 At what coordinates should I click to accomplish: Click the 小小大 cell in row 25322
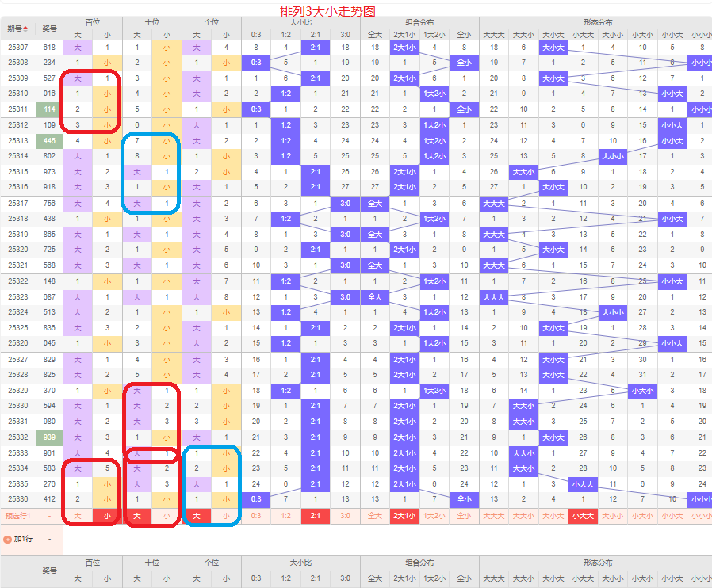click(x=672, y=281)
